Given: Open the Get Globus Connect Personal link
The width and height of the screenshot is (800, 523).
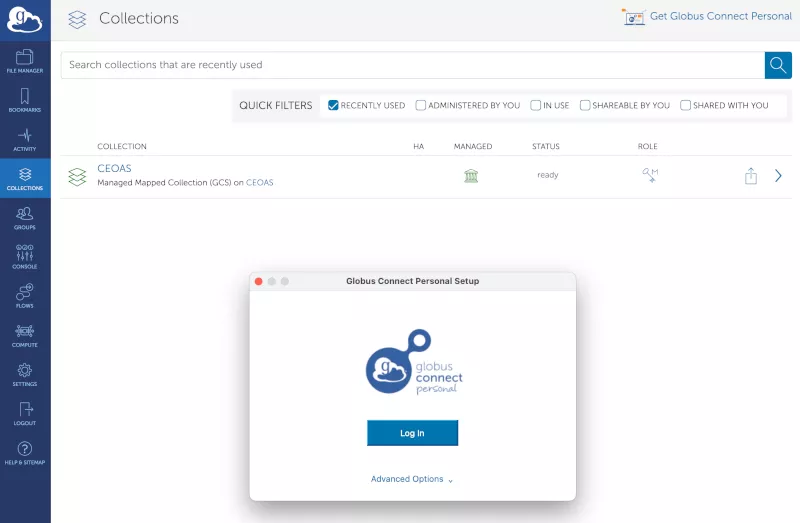Looking at the screenshot, I should point(720,16).
